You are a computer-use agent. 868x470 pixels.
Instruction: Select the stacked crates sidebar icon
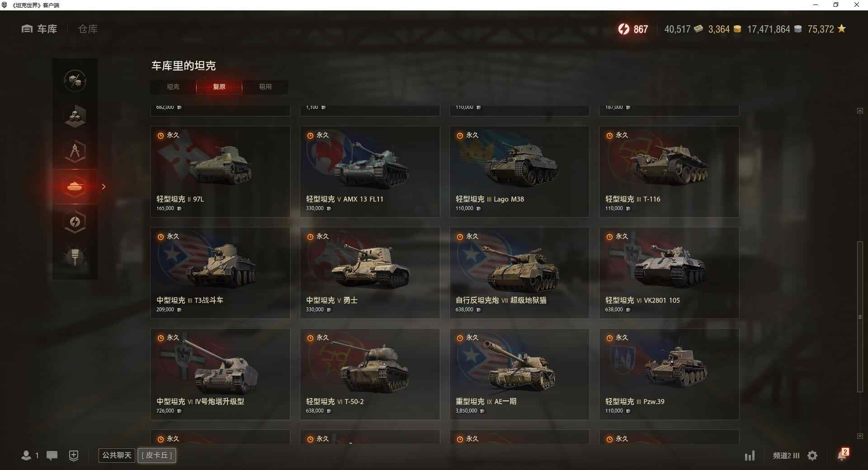coord(75,116)
